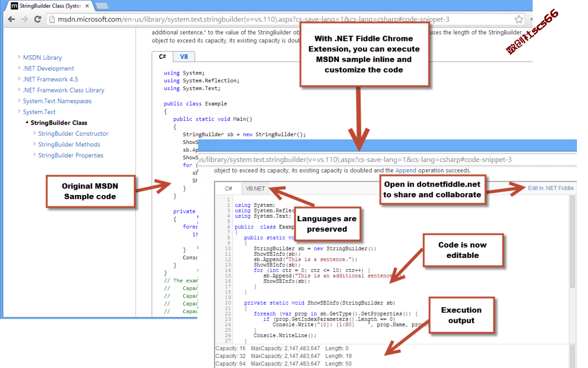Click 'public static void Main()' in the MSDN sample
The height and width of the screenshot is (368, 588).
tap(213, 119)
